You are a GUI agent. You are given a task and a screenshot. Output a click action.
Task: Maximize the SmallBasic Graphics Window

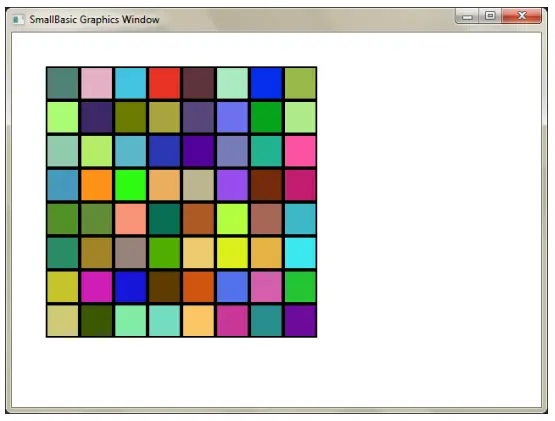(x=490, y=16)
